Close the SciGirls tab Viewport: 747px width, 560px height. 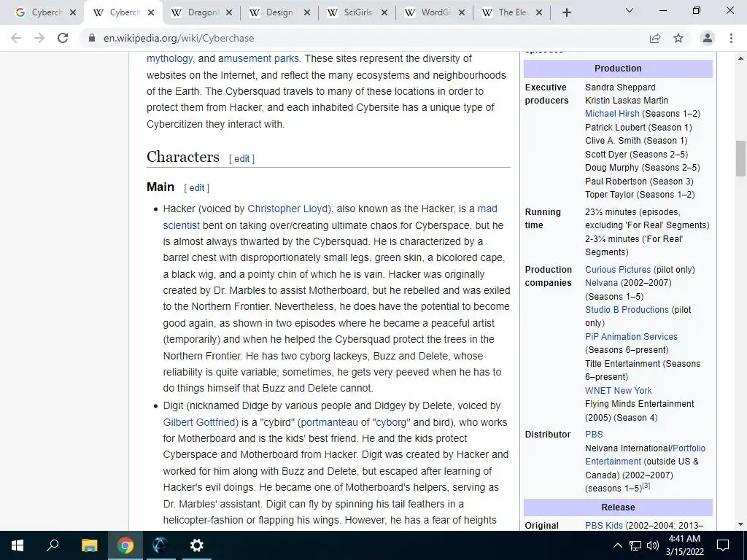384,13
